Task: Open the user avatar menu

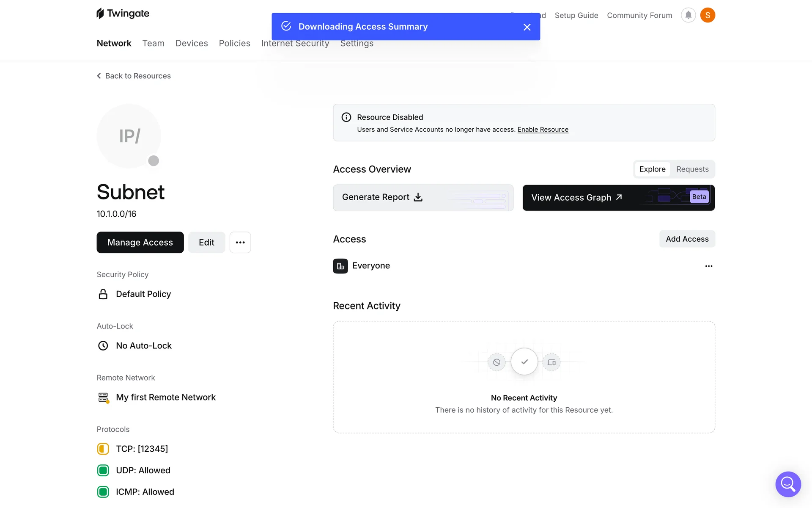Action: tap(708, 15)
